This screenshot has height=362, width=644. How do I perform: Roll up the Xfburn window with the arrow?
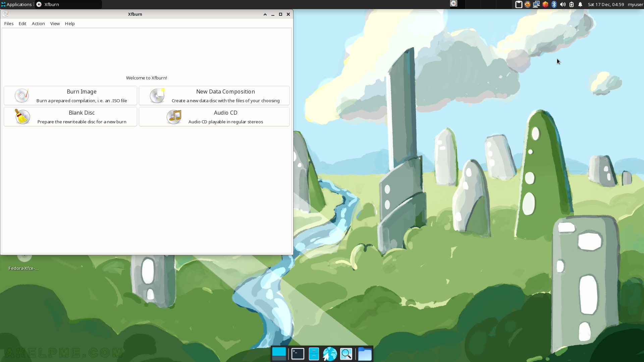click(x=265, y=14)
